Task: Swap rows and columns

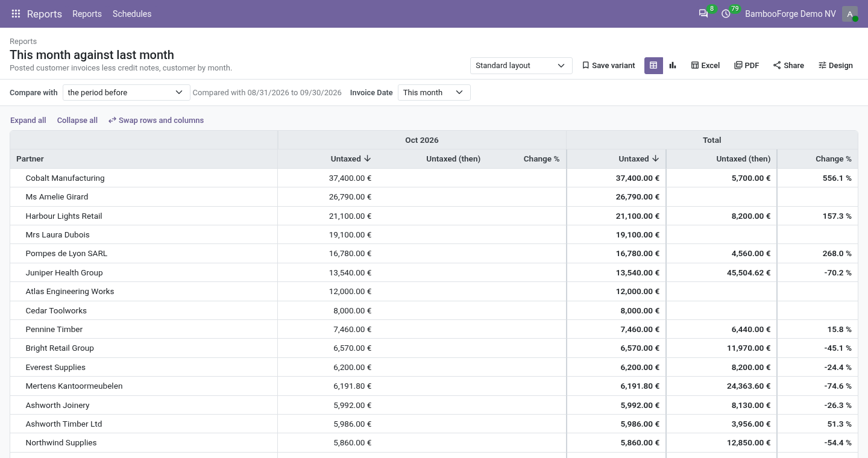Action: (x=156, y=121)
